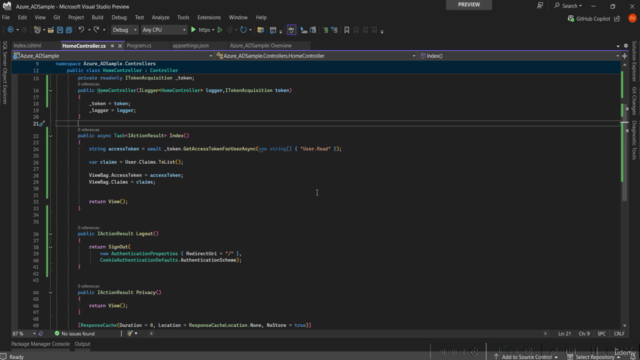Click the Hot Reload icon

tap(243, 30)
